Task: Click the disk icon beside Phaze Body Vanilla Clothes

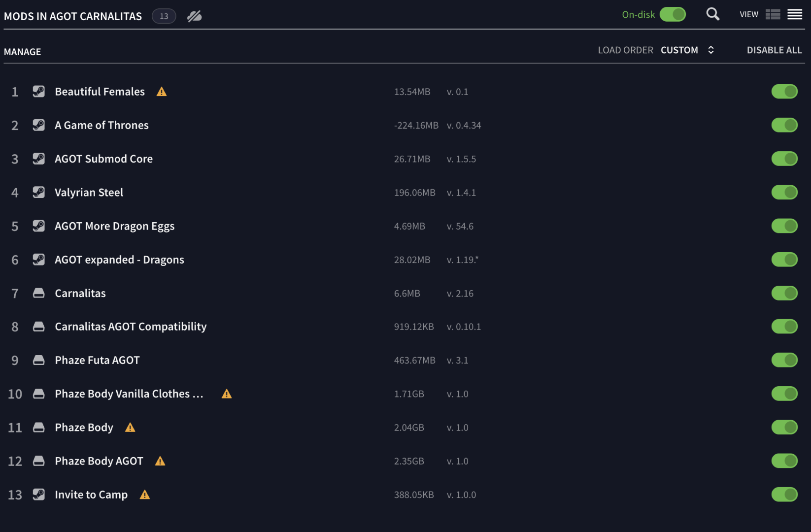Action: (x=38, y=394)
